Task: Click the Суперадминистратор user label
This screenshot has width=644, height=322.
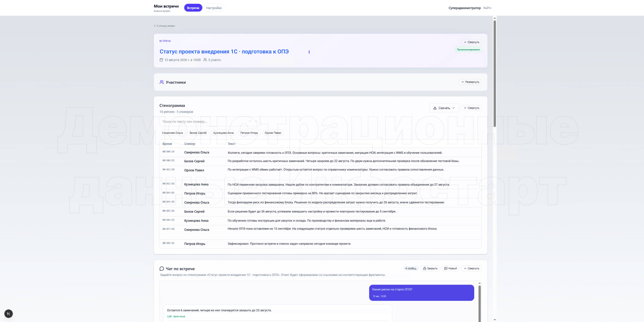Action: (x=464, y=8)
